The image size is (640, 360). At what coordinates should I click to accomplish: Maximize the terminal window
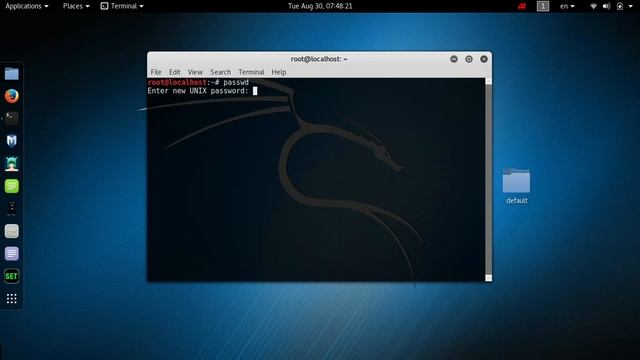[469, 59]
